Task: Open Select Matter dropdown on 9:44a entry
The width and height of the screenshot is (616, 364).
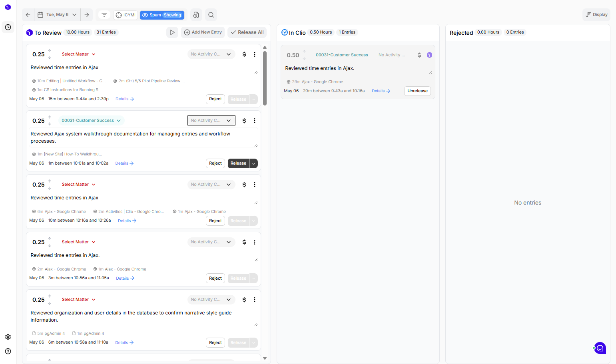Action: coord(79,54)
